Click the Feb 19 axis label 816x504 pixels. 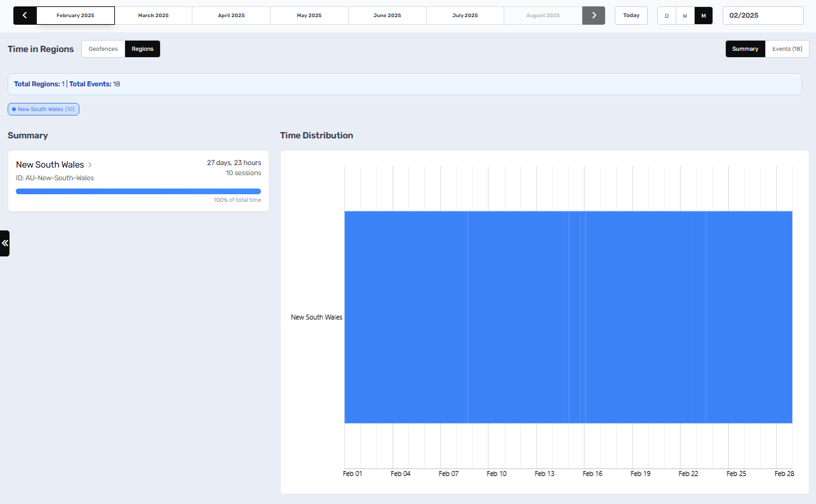[640, 474]
